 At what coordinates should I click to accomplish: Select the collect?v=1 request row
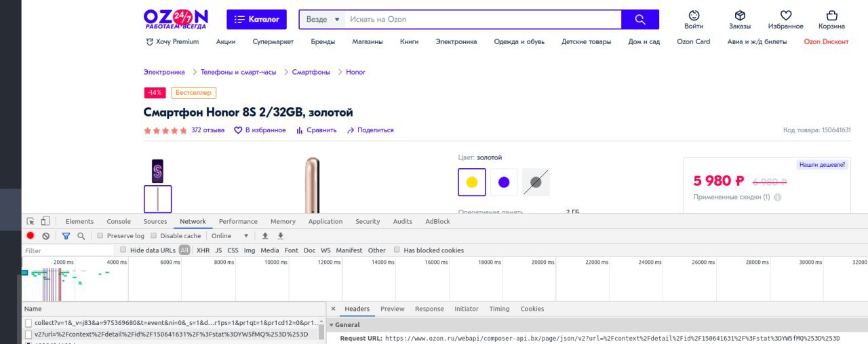click(170, 322)
